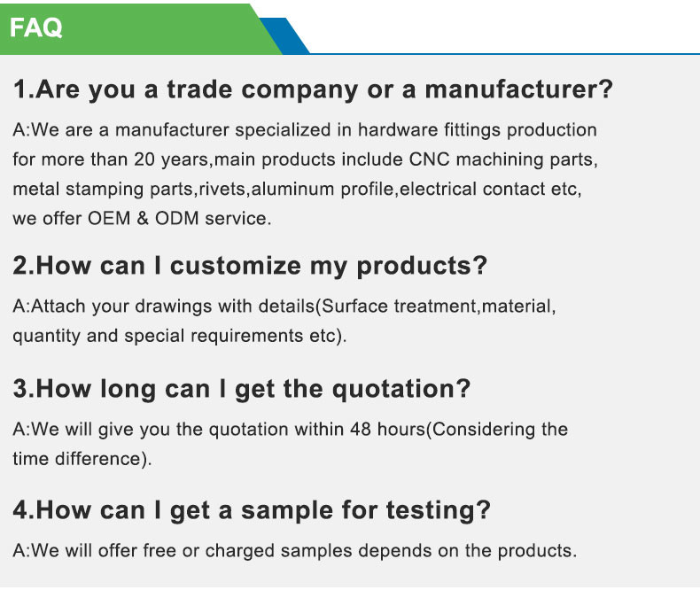Click the word 'products?' in the second heading

point(422,268)
